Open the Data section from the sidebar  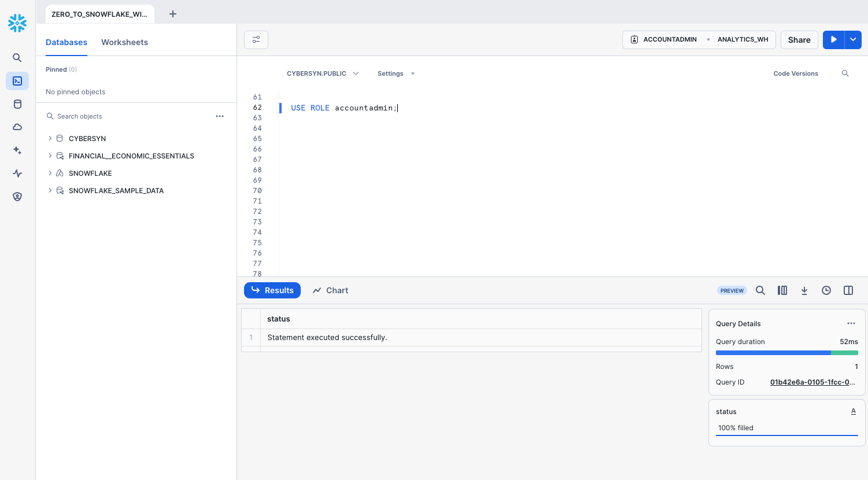pos(17,104)
